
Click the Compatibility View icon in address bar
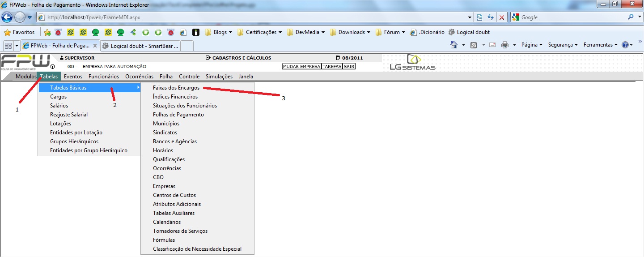coord(479,17)
